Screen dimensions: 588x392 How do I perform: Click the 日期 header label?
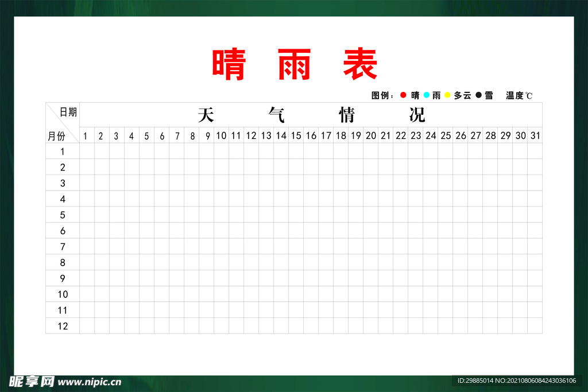[68, 112]
